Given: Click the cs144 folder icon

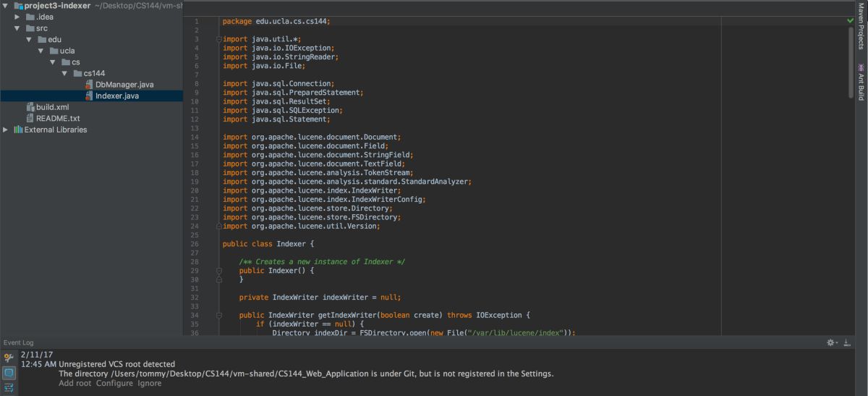Looking at the screenshot, I should coord(77,73).
